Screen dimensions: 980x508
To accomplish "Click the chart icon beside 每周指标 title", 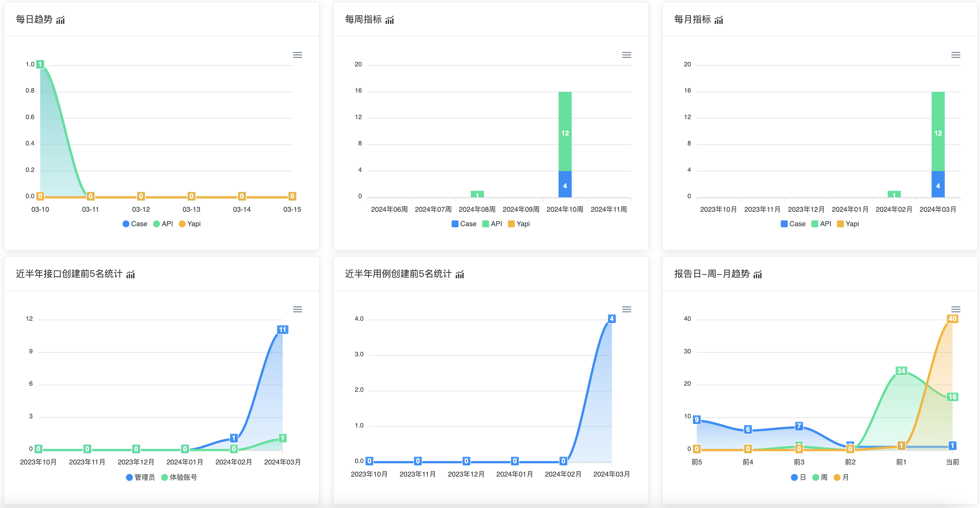I will (x=390, y=20).
